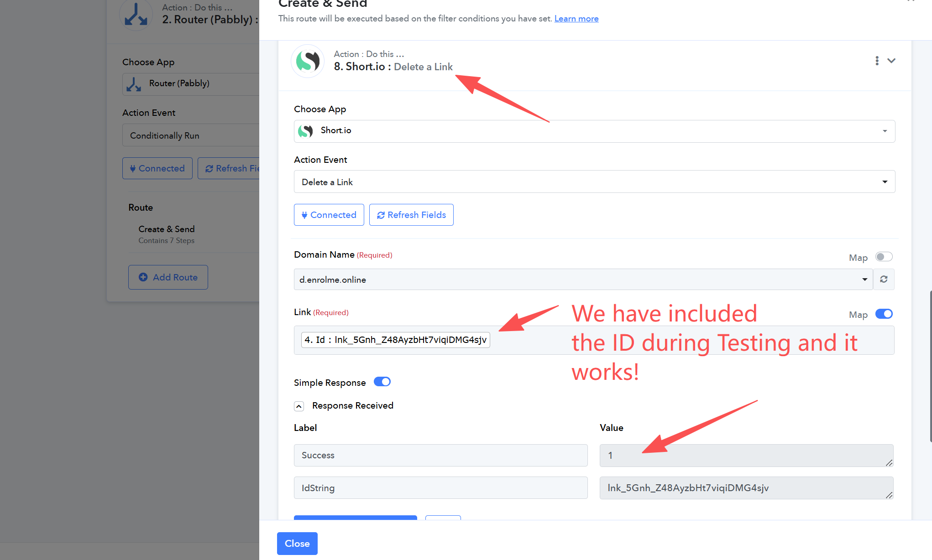Viewport: 932px width, 560px height.
Task: Click the Router icon in left Choose App field
Action: [x=134, y=84]
